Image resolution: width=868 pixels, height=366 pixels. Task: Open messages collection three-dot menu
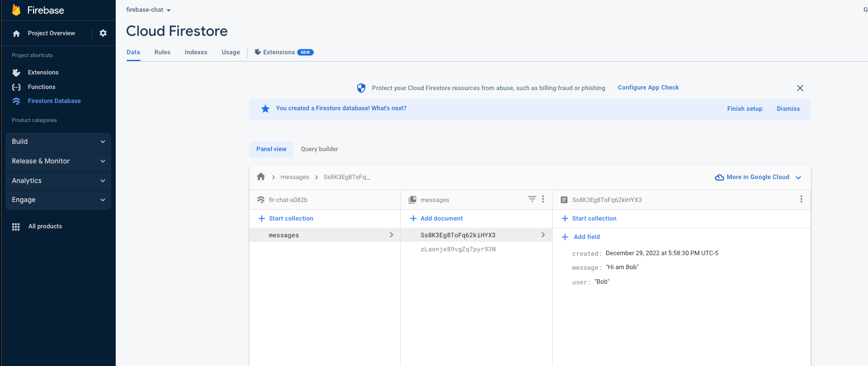[x=543, y=199]
